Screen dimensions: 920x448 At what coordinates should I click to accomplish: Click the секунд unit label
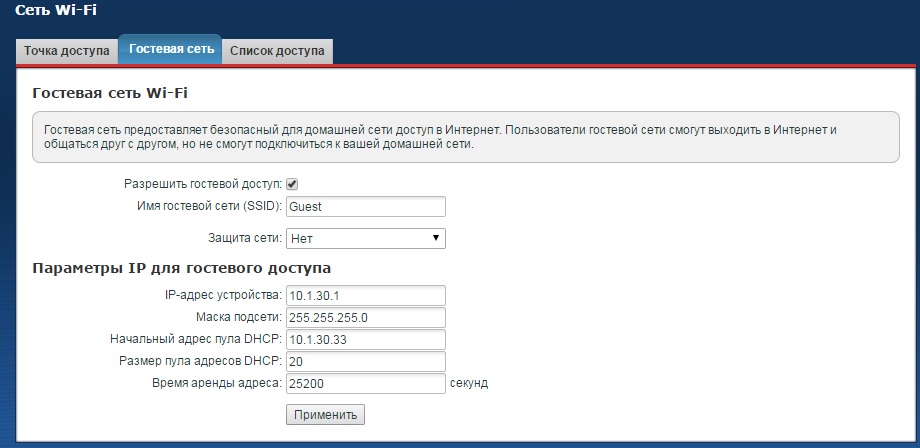tap(469, 383)
